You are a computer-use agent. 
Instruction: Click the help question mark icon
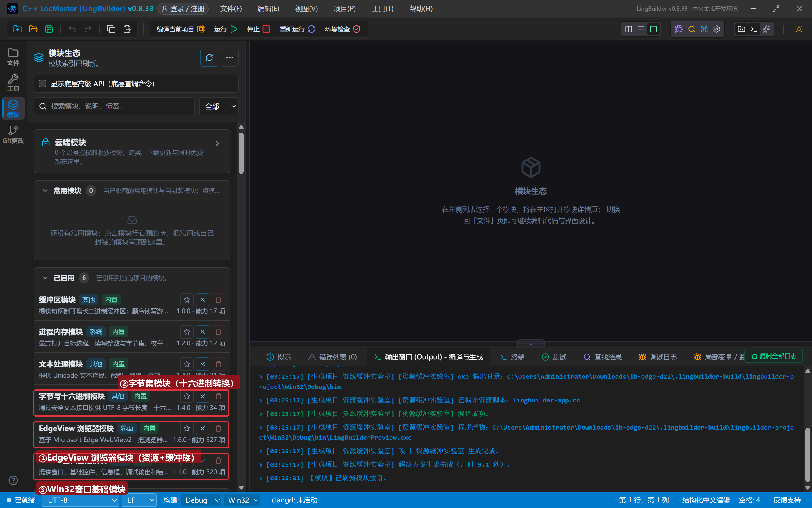[13, 480]
